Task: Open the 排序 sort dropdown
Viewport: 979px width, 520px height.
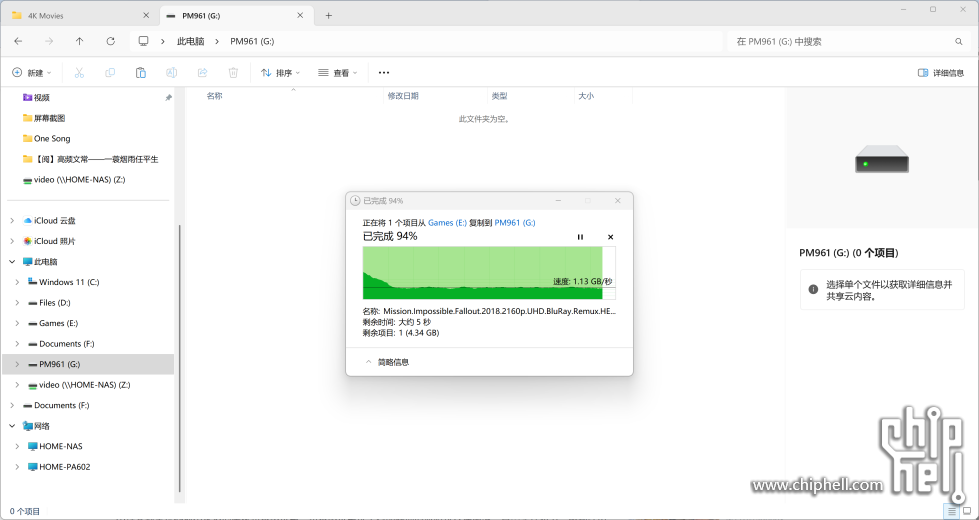Action: pos(280,73)
